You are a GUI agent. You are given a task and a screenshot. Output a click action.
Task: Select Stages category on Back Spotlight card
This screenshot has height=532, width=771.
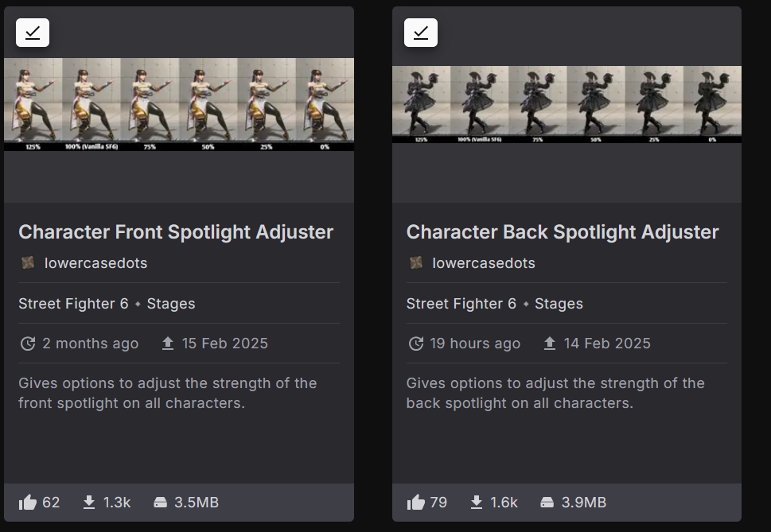click(559, 304)
